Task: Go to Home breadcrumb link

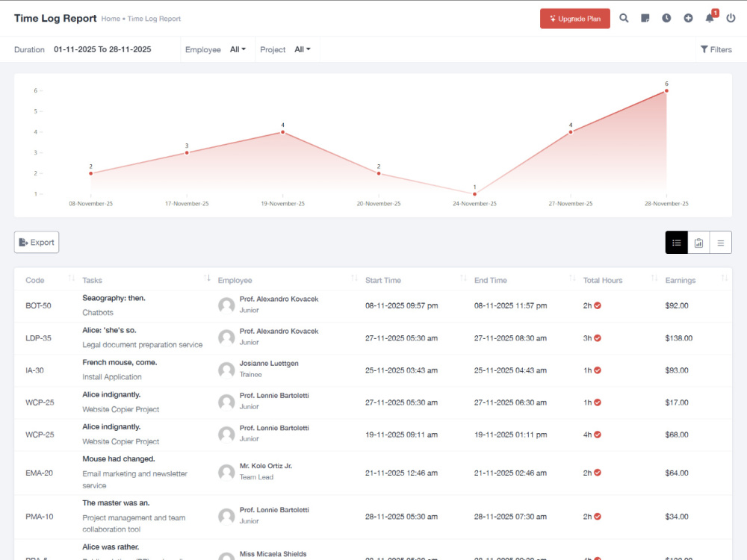Action: click(x=111, y=19)
